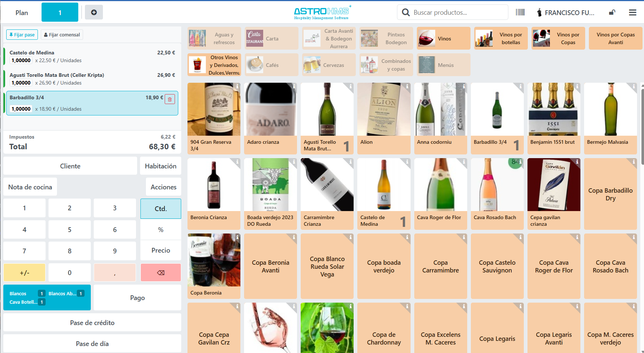This screenshot has height=353, width=644.
Task: Select order tab number 1
Action: 60,13
